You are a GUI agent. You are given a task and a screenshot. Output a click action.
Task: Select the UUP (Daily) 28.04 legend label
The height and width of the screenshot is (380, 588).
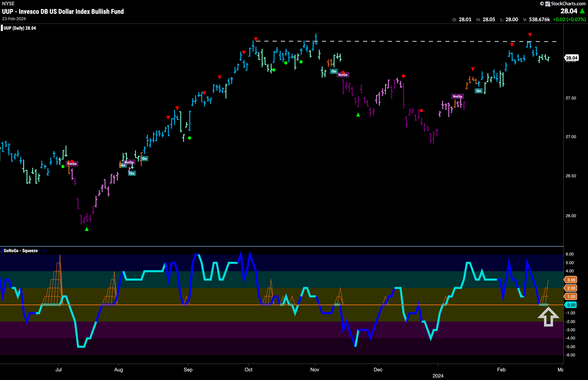pyautogui.click(x=20, y=28)
